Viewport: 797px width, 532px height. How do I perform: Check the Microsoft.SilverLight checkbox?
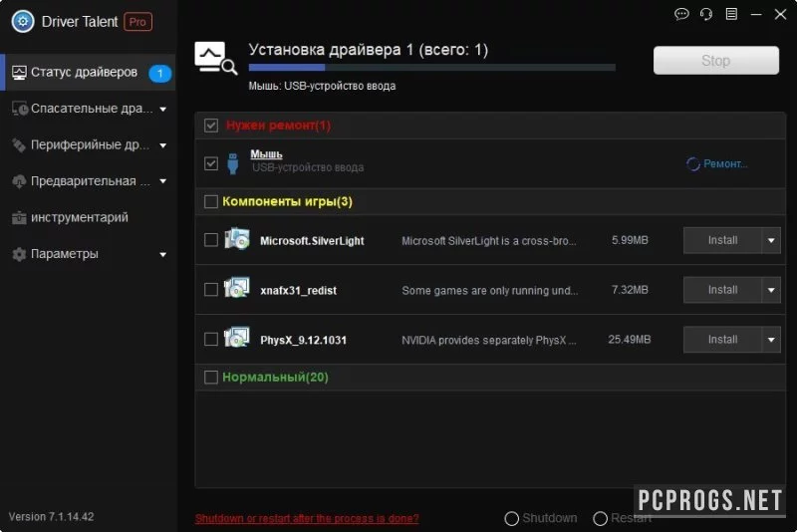[211, 240]
